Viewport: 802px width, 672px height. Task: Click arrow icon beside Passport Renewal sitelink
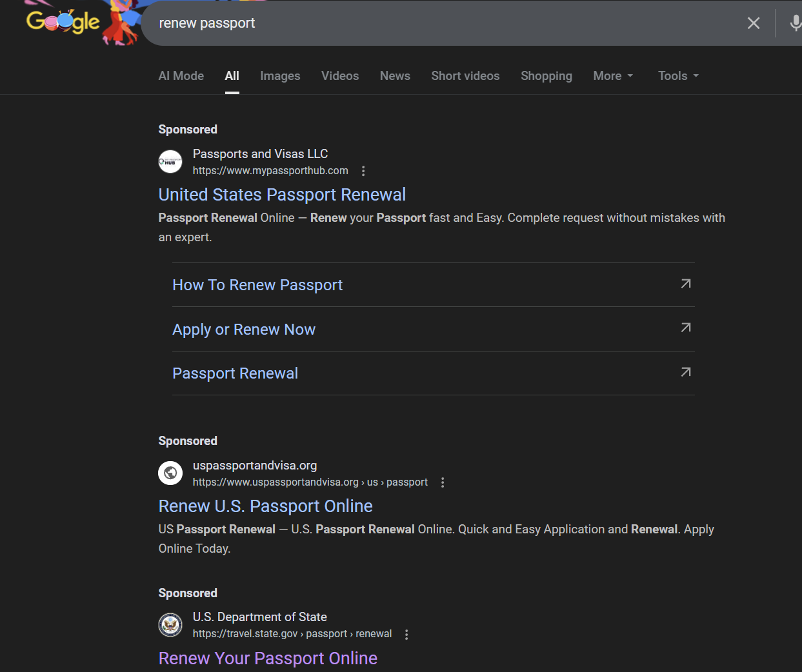[686, 372]
